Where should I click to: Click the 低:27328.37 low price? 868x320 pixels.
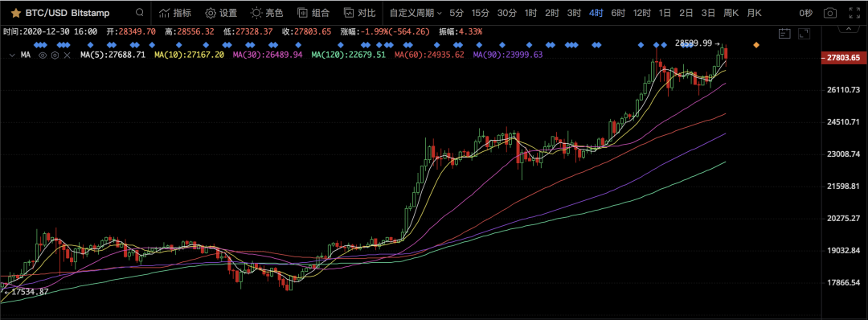click(248, 31)
